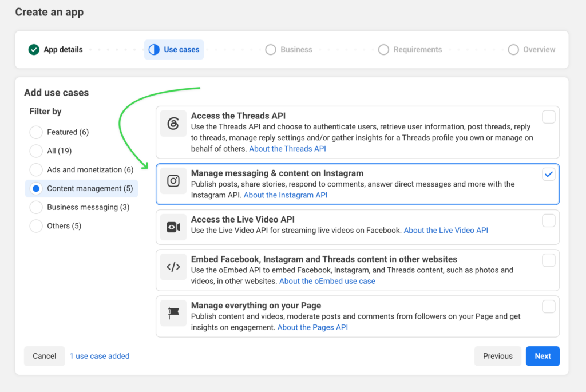Click the blue Next button
Screen dimensions: 586x392
(x=543, y=356)
